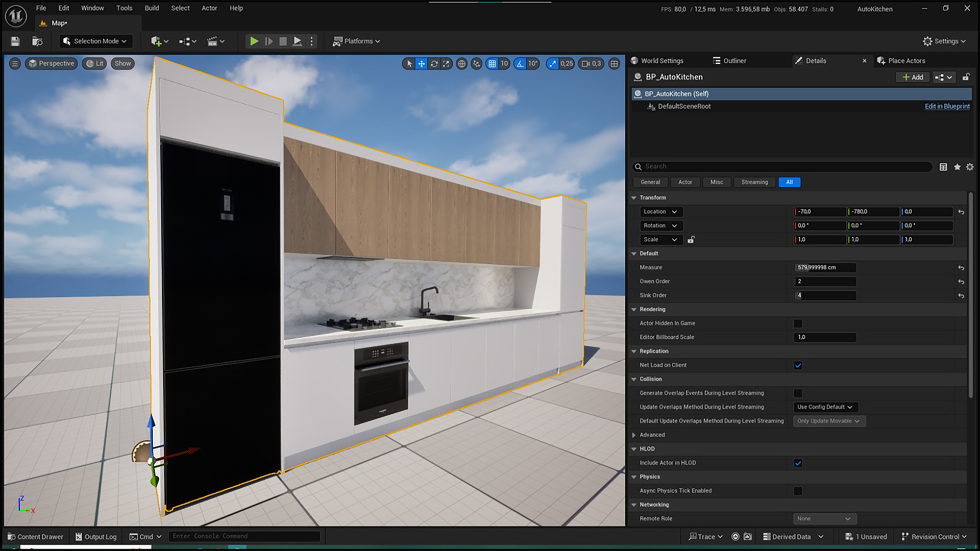The height and width of the screenshot is (551, 980).
Task: Click the Sink Order value field
Action: point(825,295)
